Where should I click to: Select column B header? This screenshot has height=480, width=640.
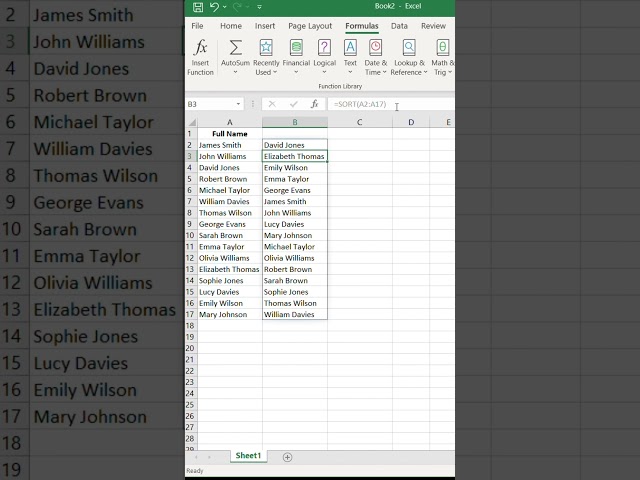(295, 122)
